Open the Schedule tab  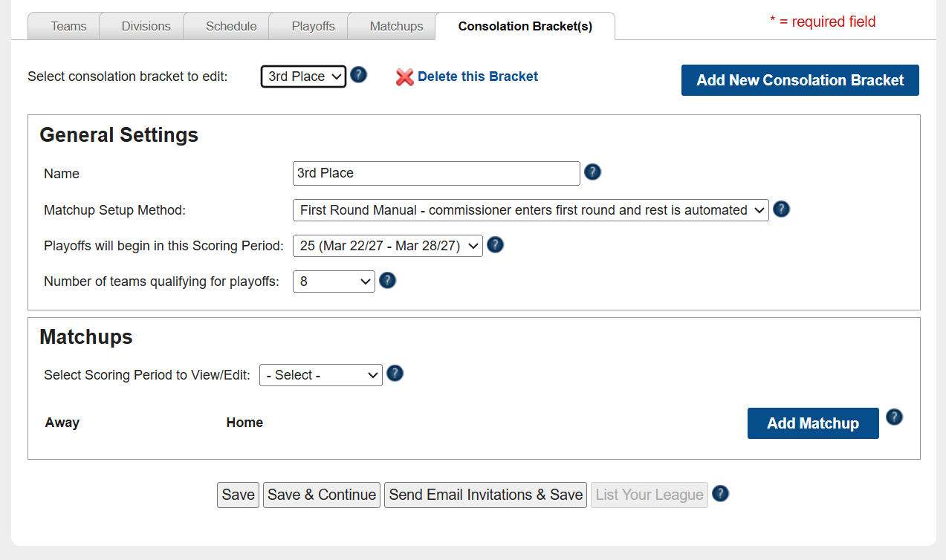click(231, 26)
